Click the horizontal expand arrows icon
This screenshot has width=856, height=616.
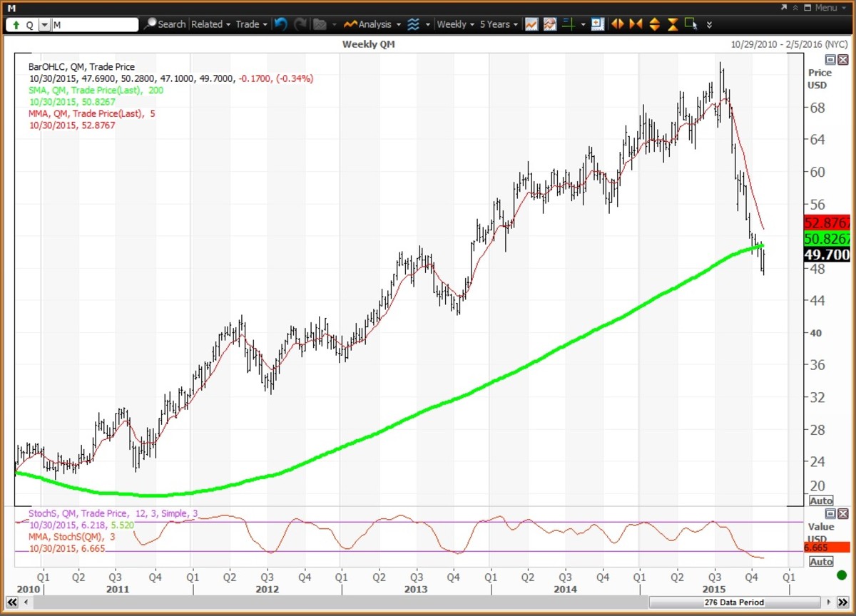click(x=618, y=24)
